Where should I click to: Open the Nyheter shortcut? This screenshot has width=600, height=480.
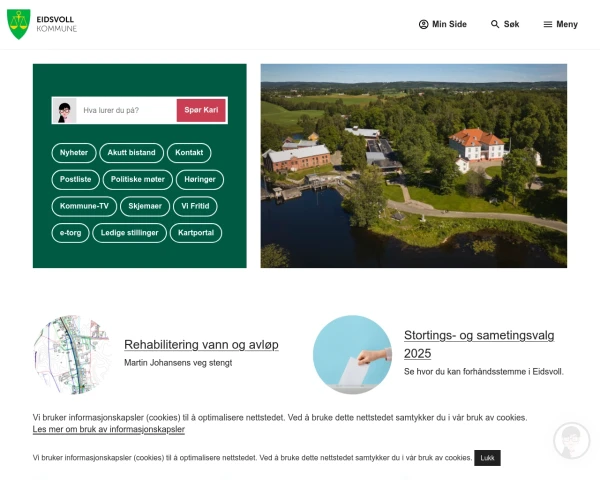coord(74,153)
